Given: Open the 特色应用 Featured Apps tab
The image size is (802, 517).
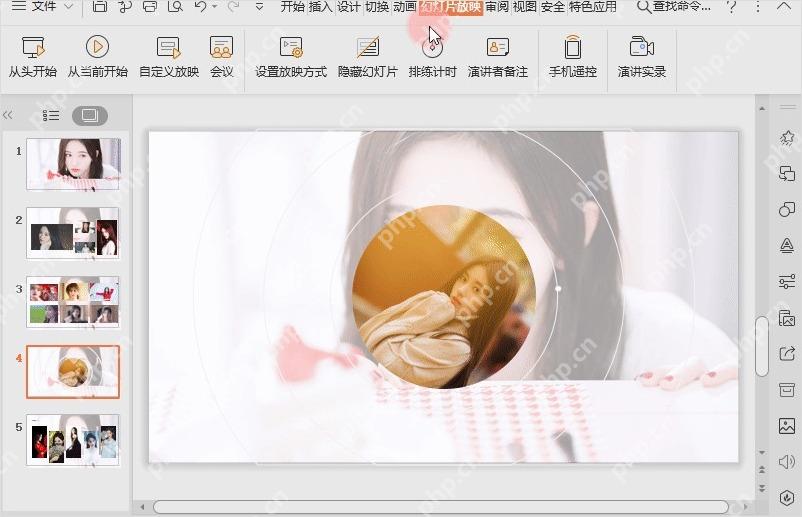Looking at the screenshot, I should pyautogui.click(x=593, y=7).
